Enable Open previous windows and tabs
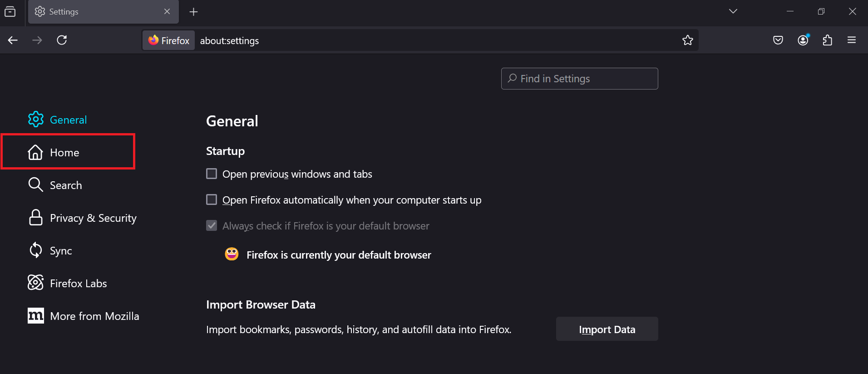This screenshot has width=868, height=374. pos(212,174)
